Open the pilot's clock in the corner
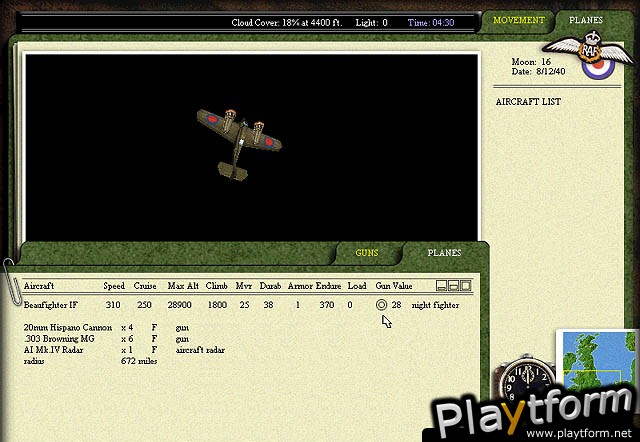This screenshot has height=442, width=640. point(525,378)
